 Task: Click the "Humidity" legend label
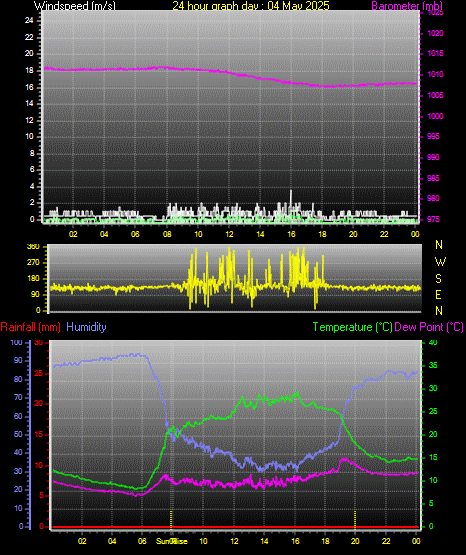tap(86, 327)
